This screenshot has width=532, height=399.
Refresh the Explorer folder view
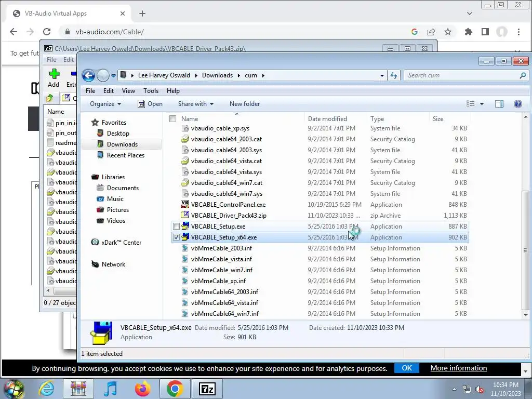[394, 75]
